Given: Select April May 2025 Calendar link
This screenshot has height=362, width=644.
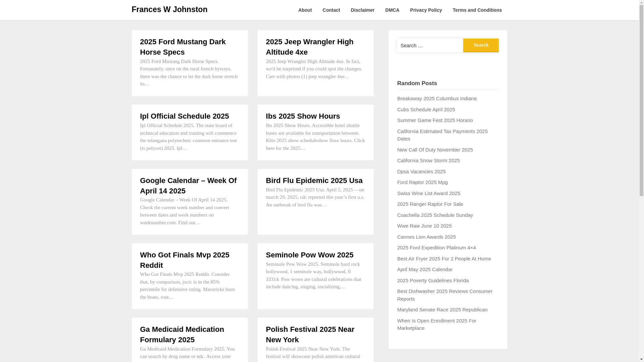Looking at the screenshot, I should [425, 269].
